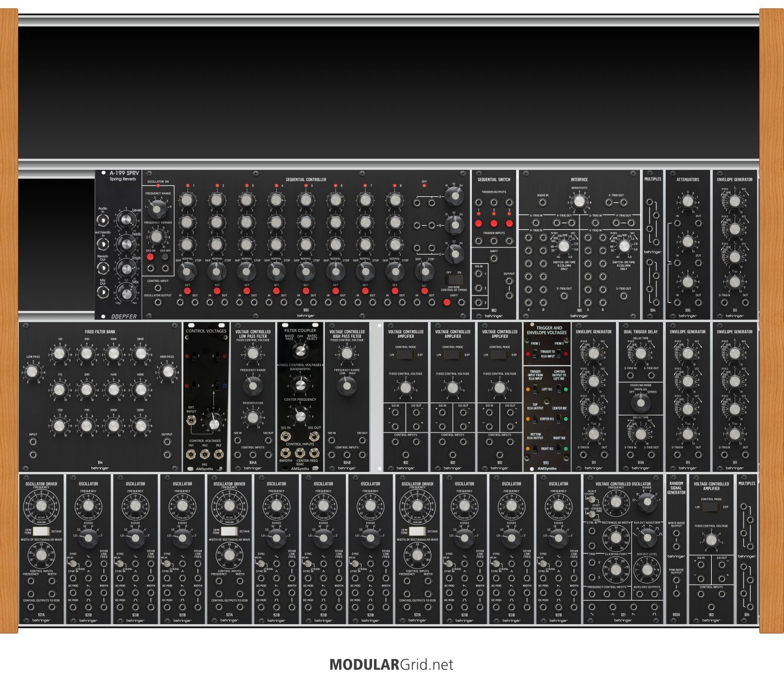Open the MODULARGrid.net logo link
Viewport: 784px width, 677px height.
click(391, 665)
